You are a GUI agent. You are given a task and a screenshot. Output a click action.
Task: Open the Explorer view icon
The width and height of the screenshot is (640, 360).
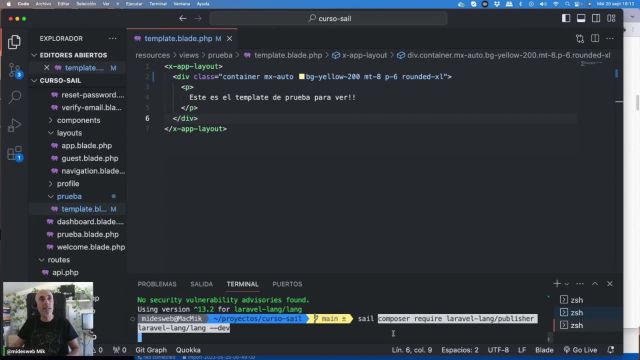14,42
